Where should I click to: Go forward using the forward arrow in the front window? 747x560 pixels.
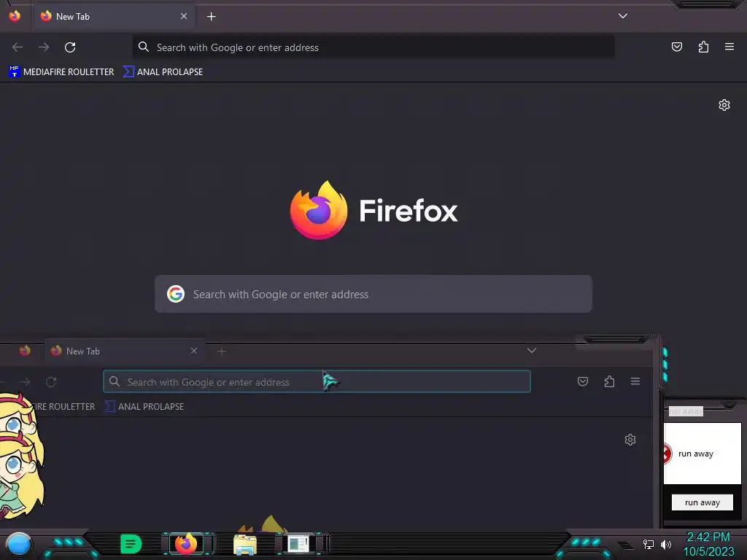point(44,47)
